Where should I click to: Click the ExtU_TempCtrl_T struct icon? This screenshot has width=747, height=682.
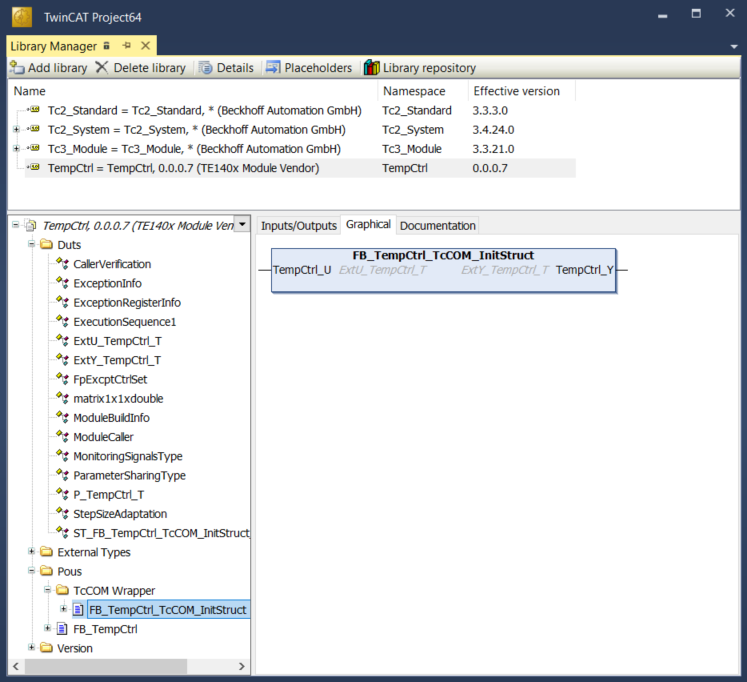click(62, 341)
